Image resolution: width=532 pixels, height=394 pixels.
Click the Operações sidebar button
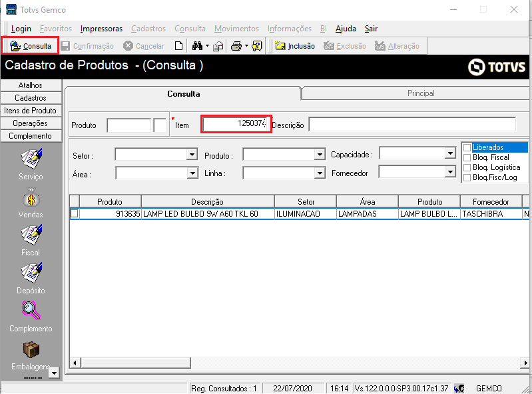click(x=31, y=123)
